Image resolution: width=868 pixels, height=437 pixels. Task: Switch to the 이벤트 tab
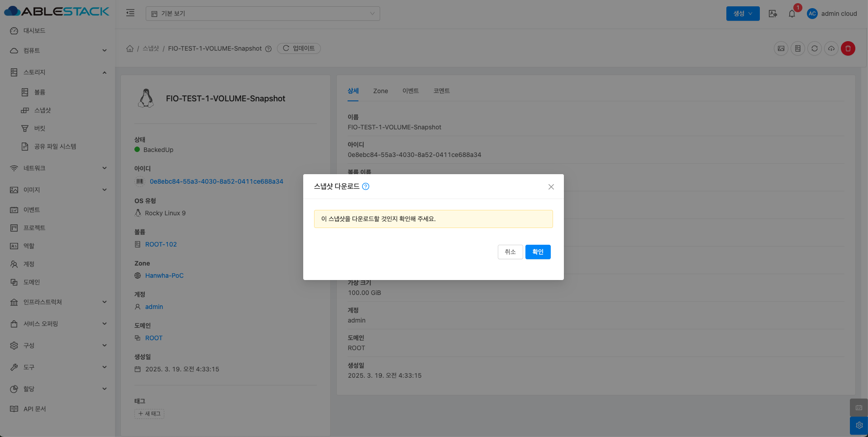point(410,91)
